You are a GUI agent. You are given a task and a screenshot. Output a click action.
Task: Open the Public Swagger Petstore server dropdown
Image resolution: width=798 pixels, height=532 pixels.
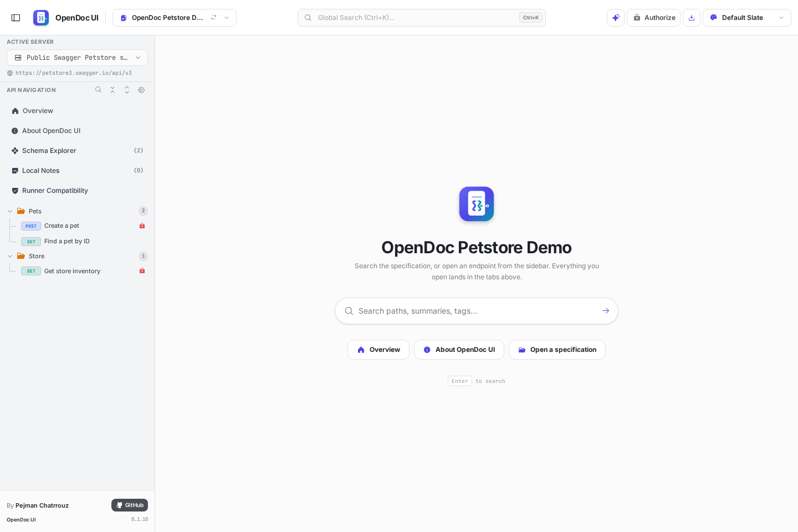[77, 58]
